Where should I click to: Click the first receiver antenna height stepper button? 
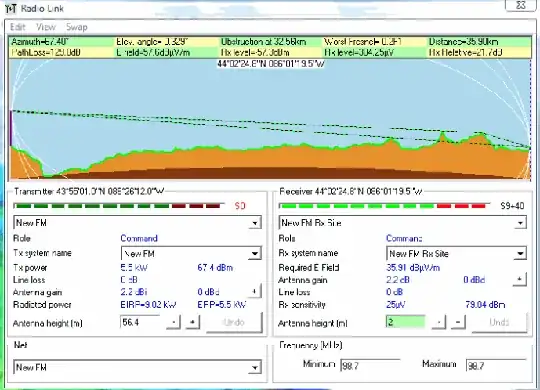point(439,322)
